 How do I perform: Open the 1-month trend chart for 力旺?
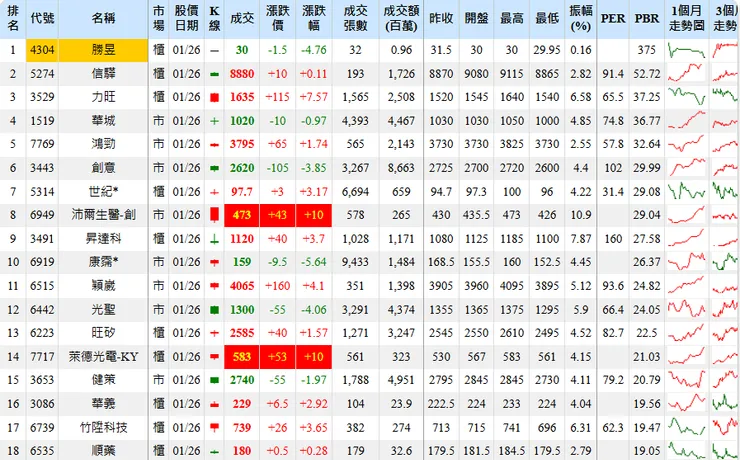pos(687,97)
